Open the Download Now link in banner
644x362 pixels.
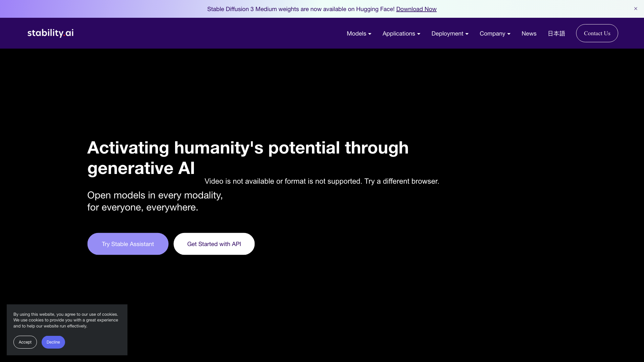tap(416, 9)
